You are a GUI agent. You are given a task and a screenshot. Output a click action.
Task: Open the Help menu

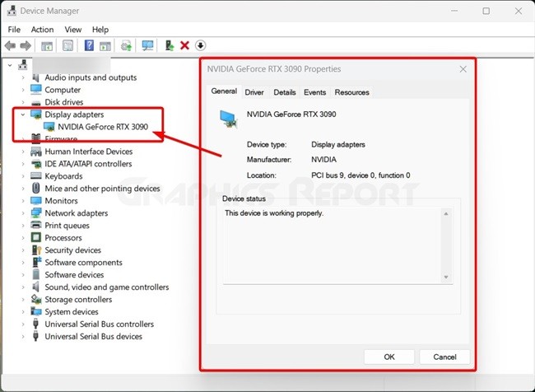100,30
